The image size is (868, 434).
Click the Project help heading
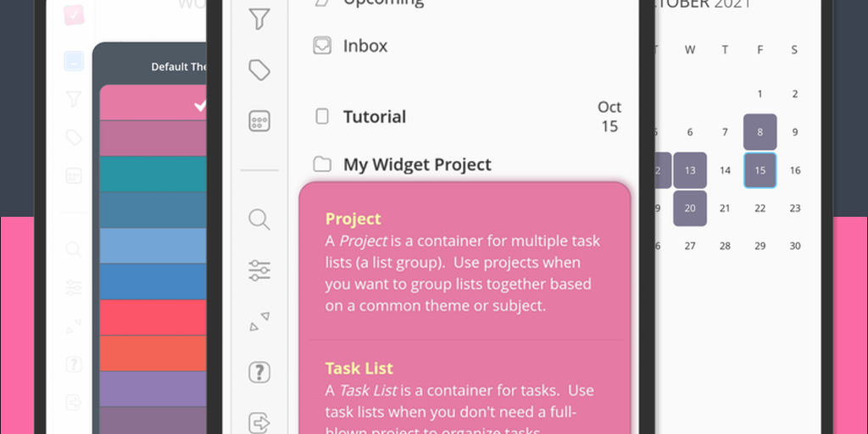pos(353,219)
